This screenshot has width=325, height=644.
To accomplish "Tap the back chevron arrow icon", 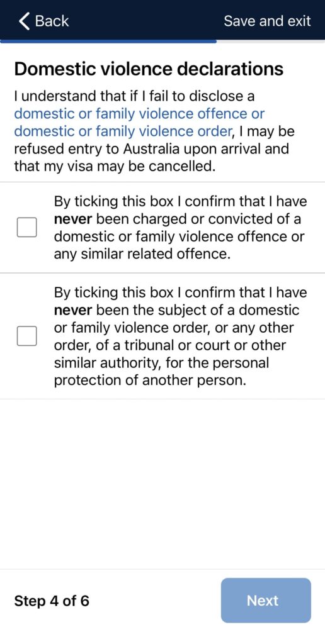I will point(25,21).
